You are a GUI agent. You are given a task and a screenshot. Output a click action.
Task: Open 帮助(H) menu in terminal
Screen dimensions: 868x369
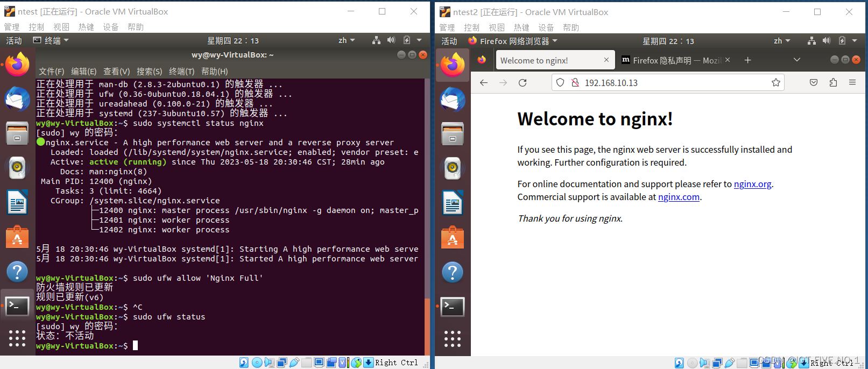pos(215,72)
